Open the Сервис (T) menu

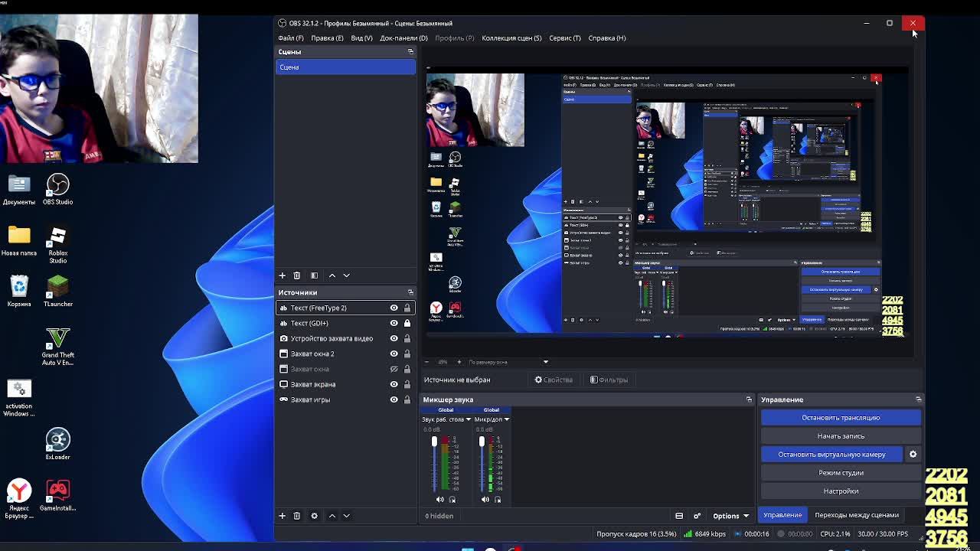(x=564, y=37)
